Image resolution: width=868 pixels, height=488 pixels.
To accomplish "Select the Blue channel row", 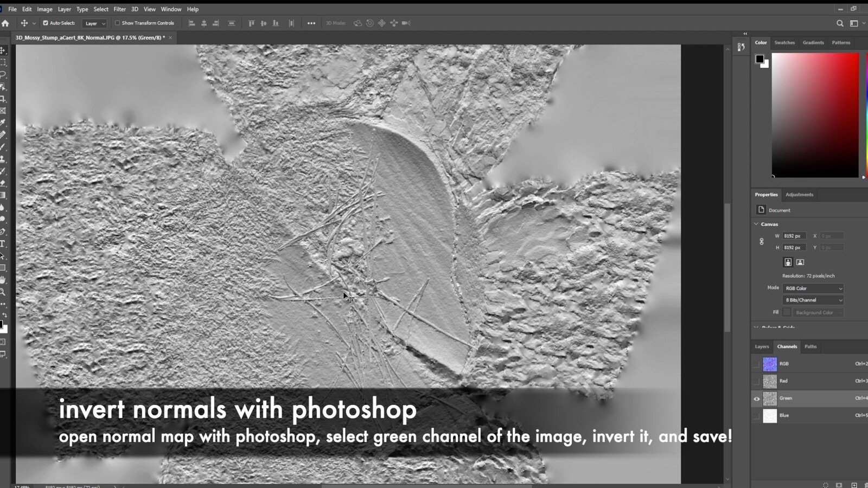I will [810, 416].
